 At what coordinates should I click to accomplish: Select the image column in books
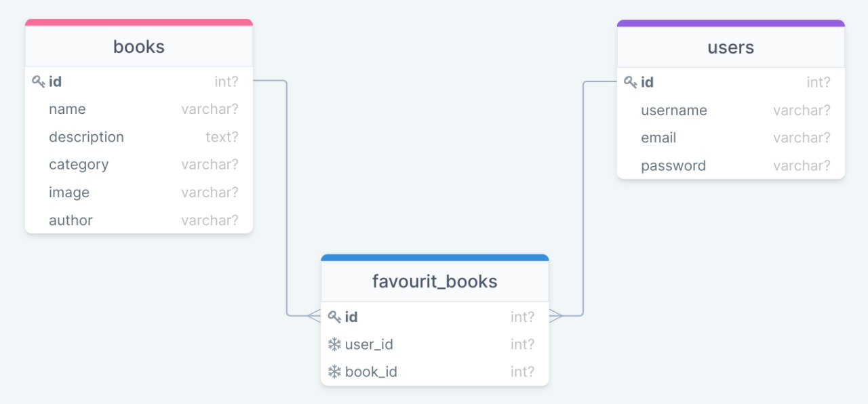click(x=69, y=193)
